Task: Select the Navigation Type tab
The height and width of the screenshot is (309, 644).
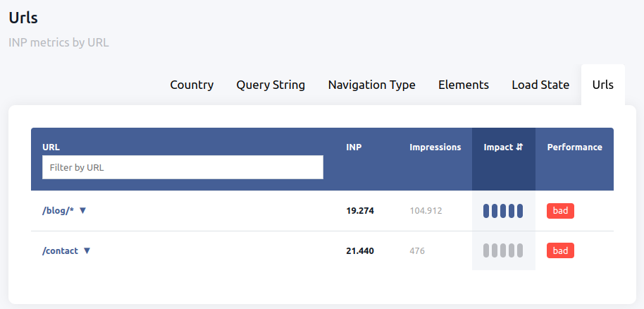Action: tap(371, 85)
